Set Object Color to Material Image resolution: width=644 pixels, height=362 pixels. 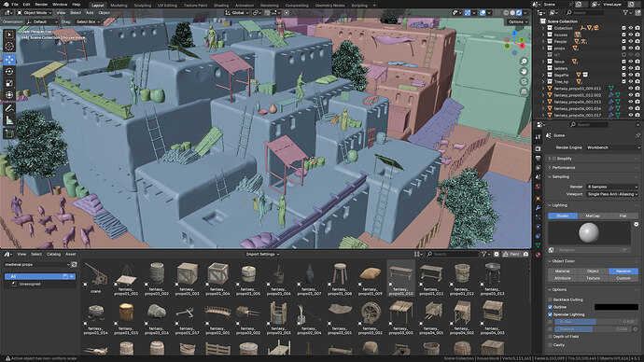pos(562,271)
